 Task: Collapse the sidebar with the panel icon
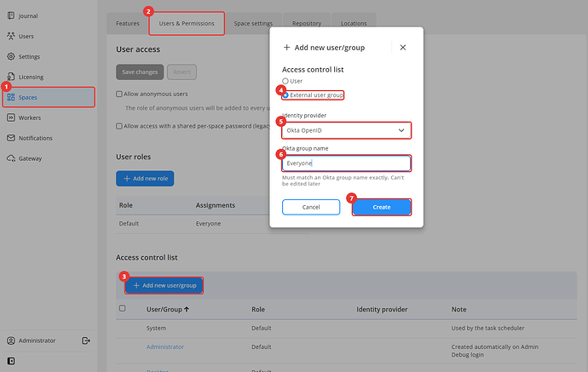[11, 361]
